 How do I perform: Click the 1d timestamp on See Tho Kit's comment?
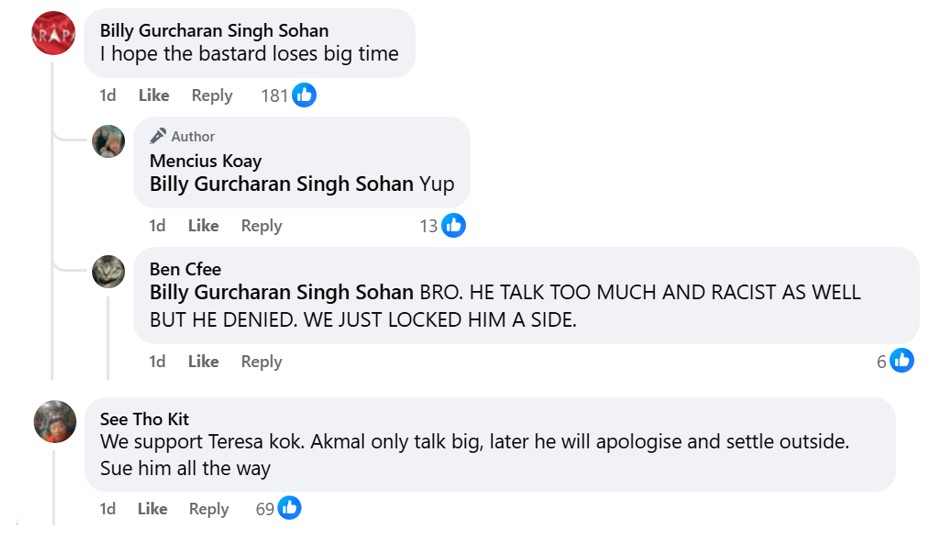[x=108, y=509]
